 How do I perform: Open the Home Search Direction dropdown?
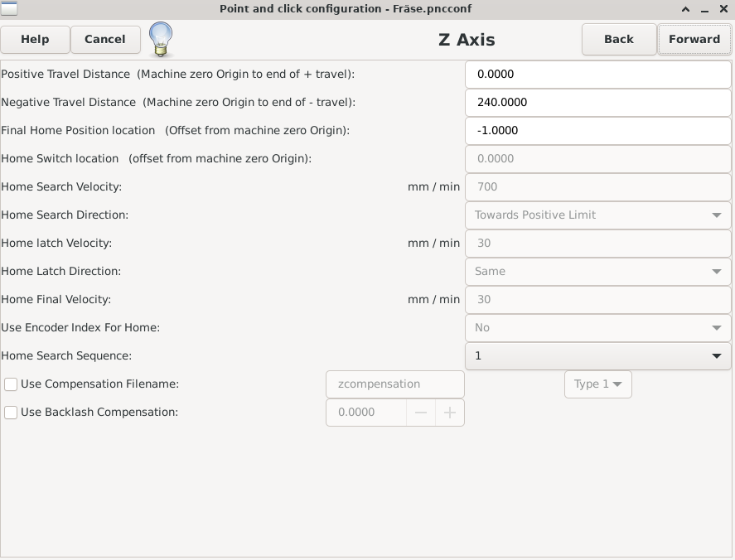click(597, 215)
